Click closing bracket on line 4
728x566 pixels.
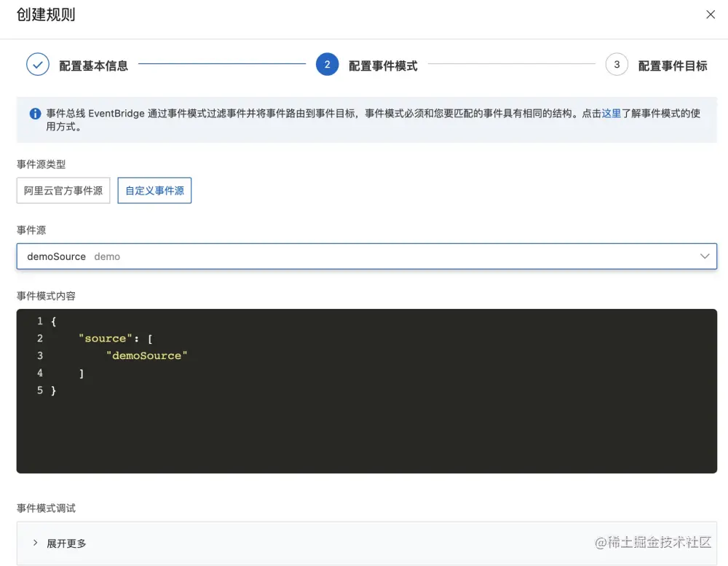82,373
